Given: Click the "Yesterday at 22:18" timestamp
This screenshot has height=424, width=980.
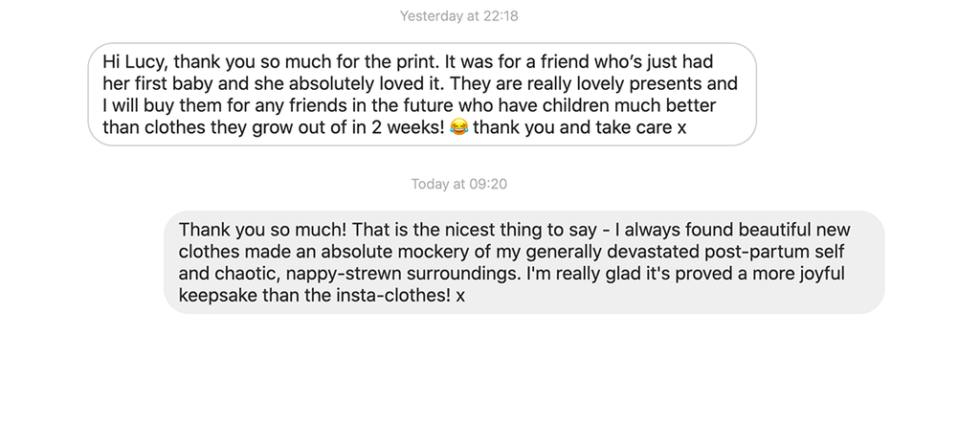Looking at the screenshot, I should [x=458, y=15].
